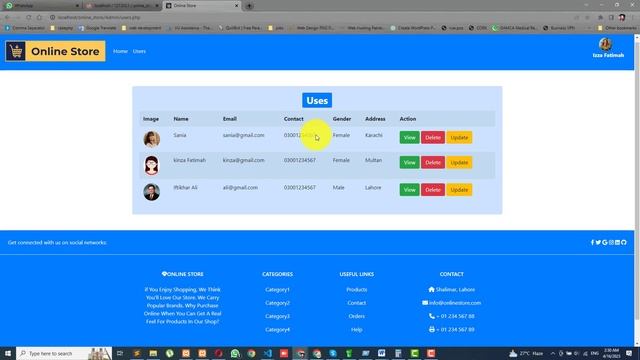Click Sania's profile image
This screenshot has height=360, width=640.
pos(151,139)
